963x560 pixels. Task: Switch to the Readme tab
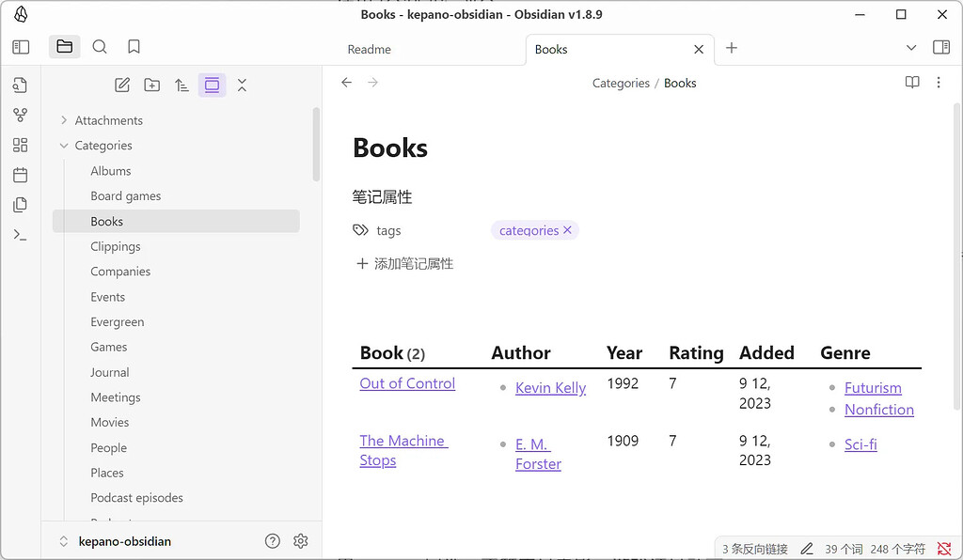[370, 50]
